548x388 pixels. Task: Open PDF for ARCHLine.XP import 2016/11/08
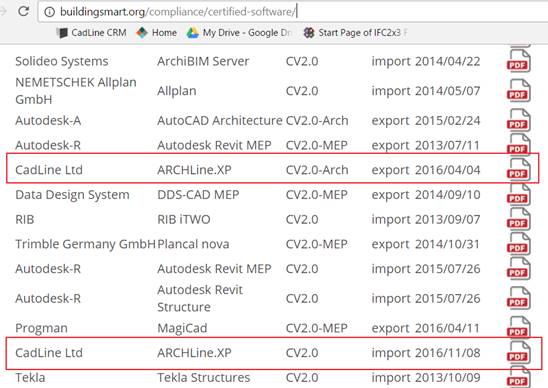(518, 353)
